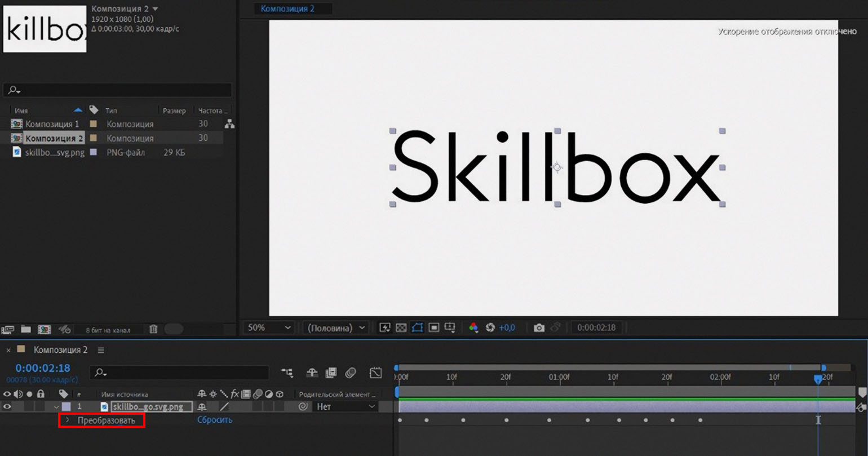Collapse layer 1 with its twirl arrow
Screen dimensions: 868x456
[56, 406]
